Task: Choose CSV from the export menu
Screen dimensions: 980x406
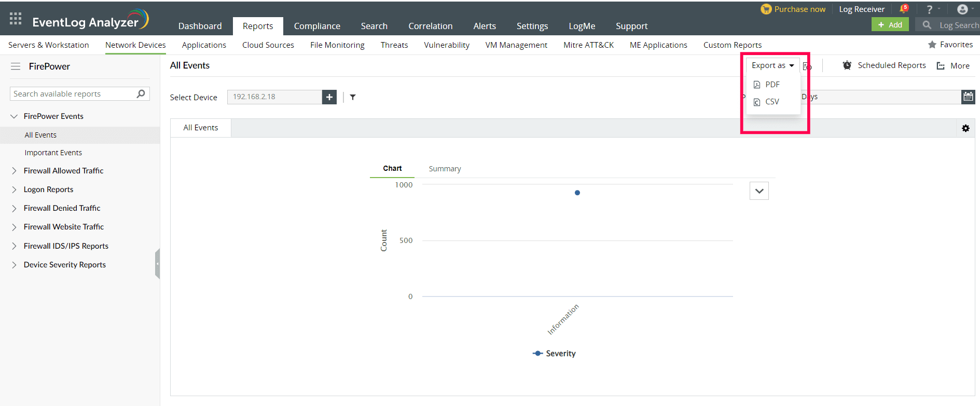Action: (773, 102)
